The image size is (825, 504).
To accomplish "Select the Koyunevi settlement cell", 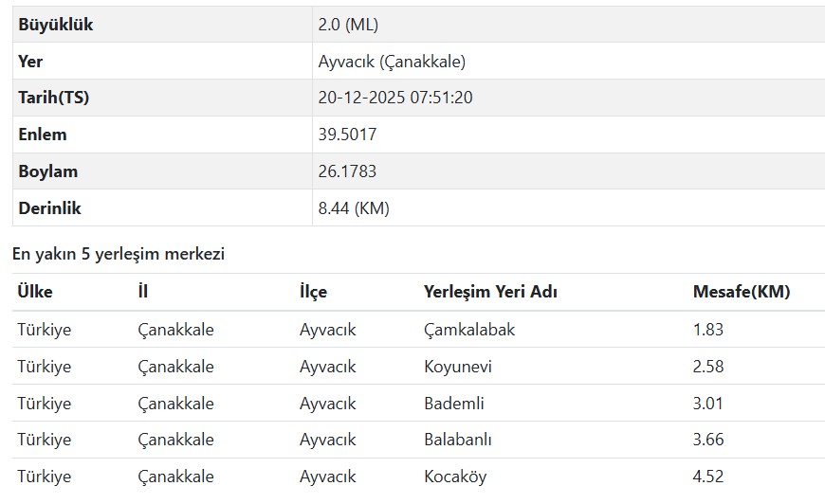I will 458,367.
